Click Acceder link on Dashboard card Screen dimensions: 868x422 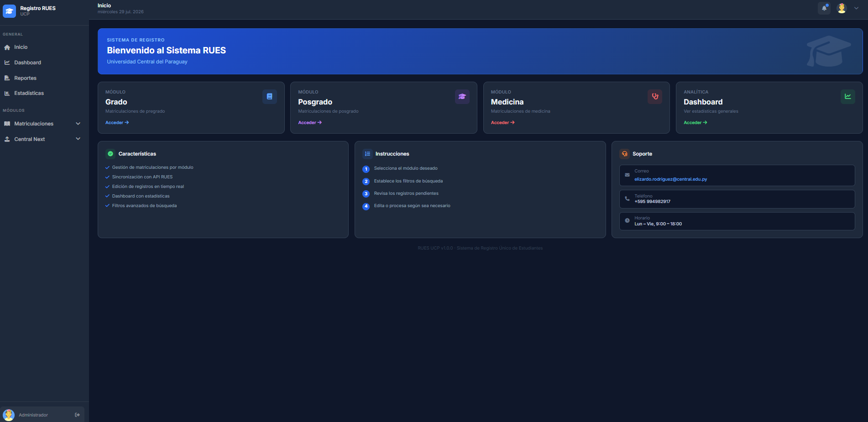[695, 123]
